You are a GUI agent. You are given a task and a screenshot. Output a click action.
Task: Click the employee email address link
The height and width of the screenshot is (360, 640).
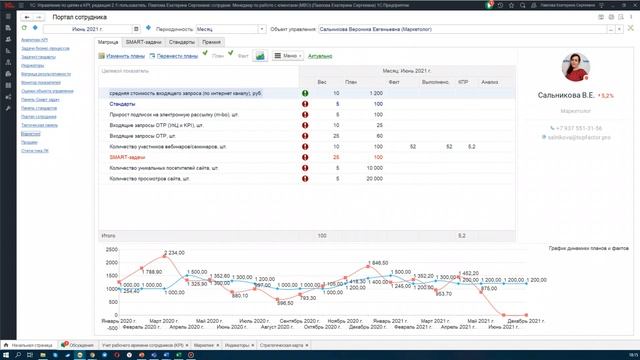coord(579,138)
